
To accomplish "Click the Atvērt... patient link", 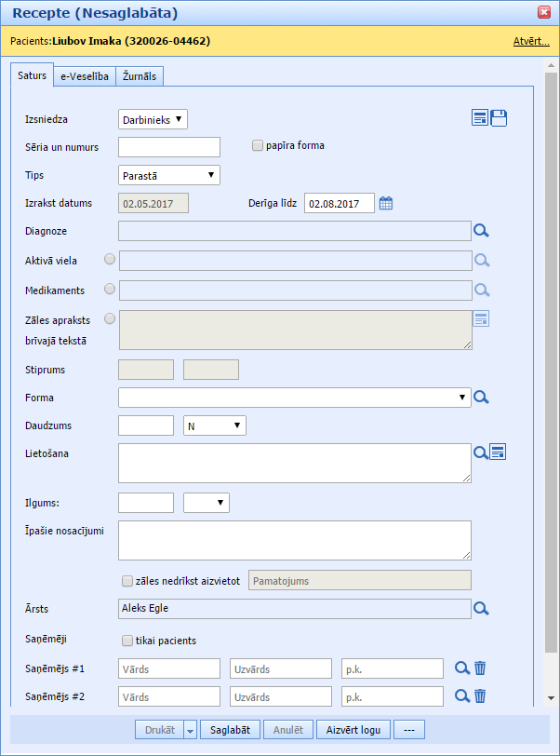I will [530, 41].
